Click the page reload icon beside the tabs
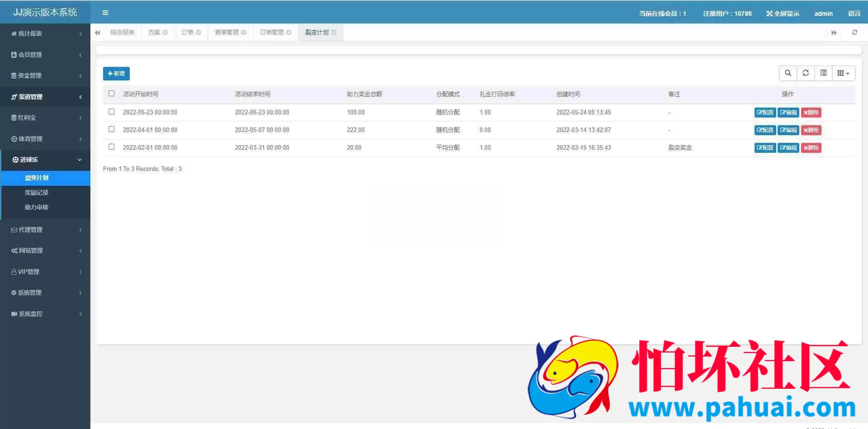The height and width of the screenshot is (429, 868). [854, 33]
